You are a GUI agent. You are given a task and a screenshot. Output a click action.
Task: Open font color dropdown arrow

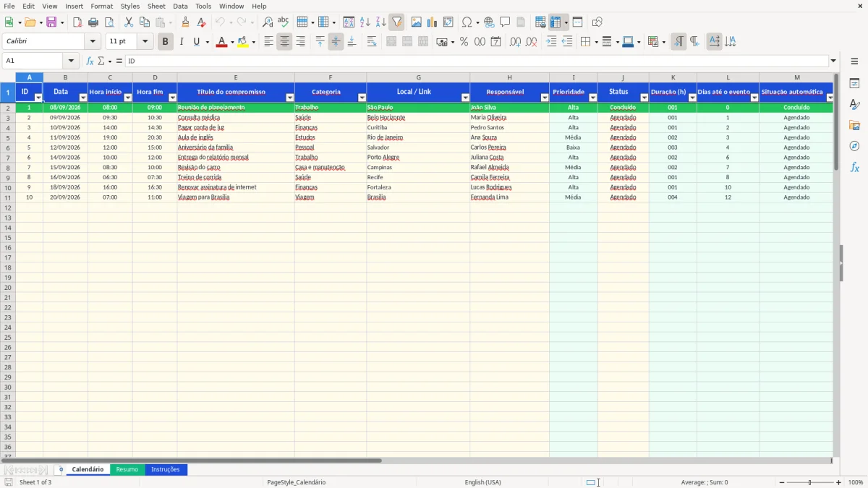[x=231, y=42]
